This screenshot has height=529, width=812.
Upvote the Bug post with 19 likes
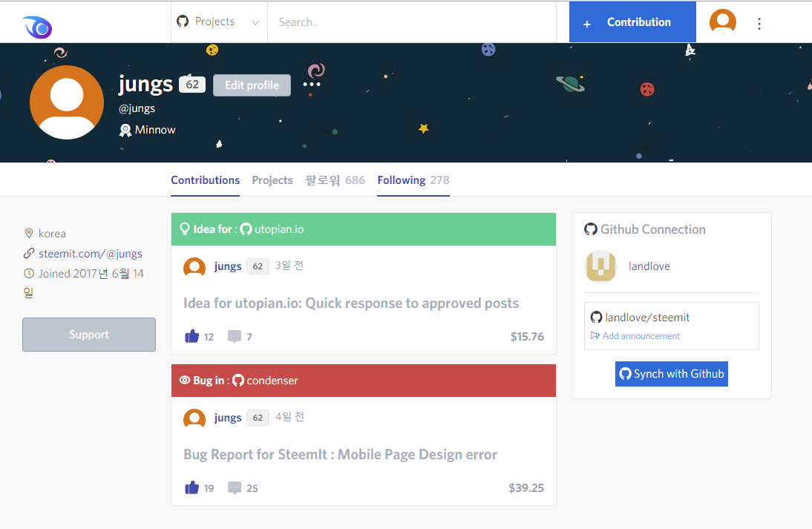point(191,487)
